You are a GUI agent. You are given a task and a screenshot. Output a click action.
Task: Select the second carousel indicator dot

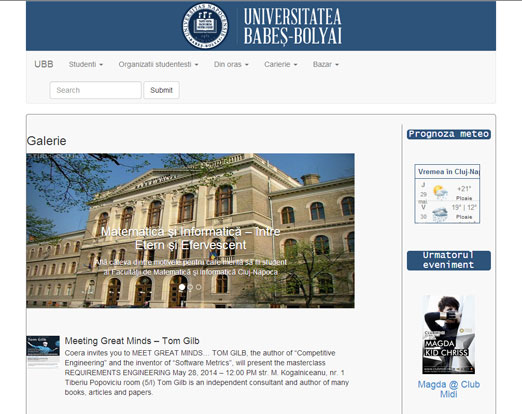click(x=190, y=287)
